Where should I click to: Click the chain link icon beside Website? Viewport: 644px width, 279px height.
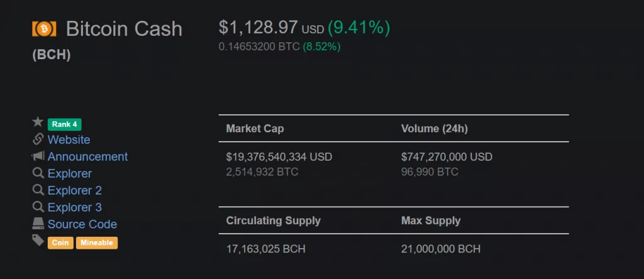(38, 139)
